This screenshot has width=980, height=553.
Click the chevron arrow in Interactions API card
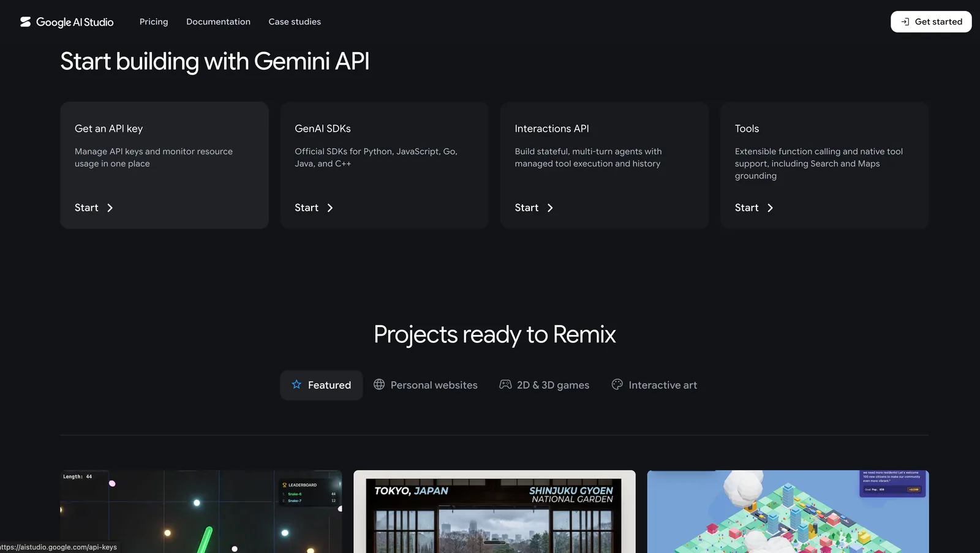(550, 208)
